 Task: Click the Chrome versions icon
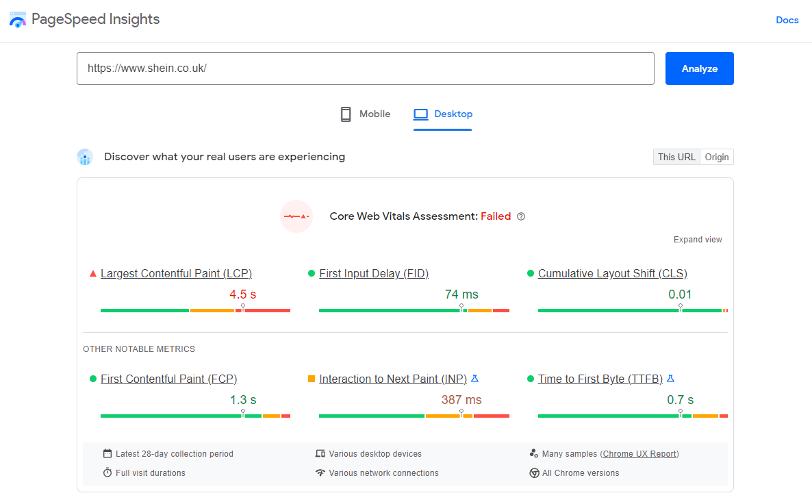(534, 473)
